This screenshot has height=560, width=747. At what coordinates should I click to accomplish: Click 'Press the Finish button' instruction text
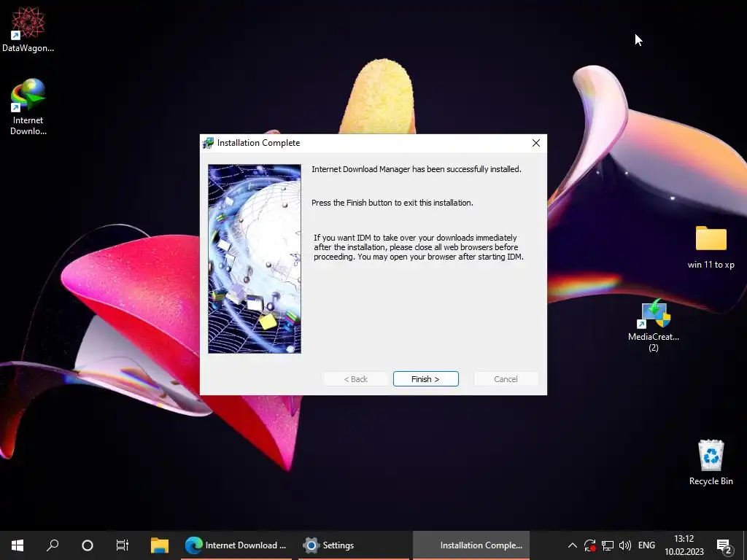pyautogui.click(x=392, y=203)
